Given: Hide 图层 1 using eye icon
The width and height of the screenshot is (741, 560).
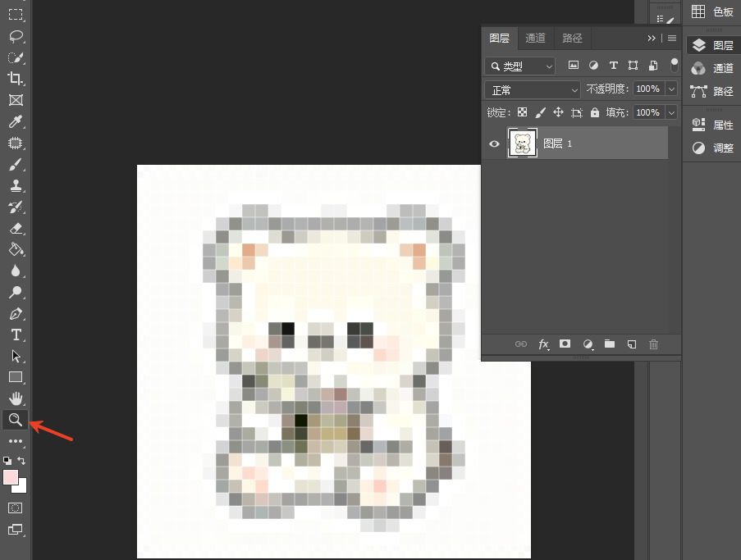Looking at the screenshot, I should [494, 143].
